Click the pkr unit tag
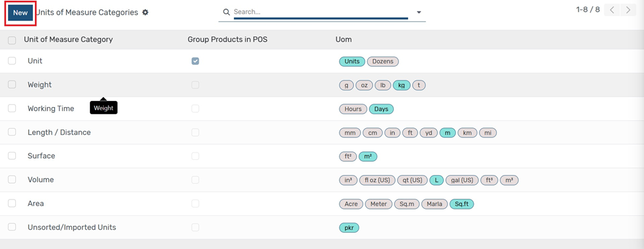This screenshot has width=644, height=249. [349, 228]
